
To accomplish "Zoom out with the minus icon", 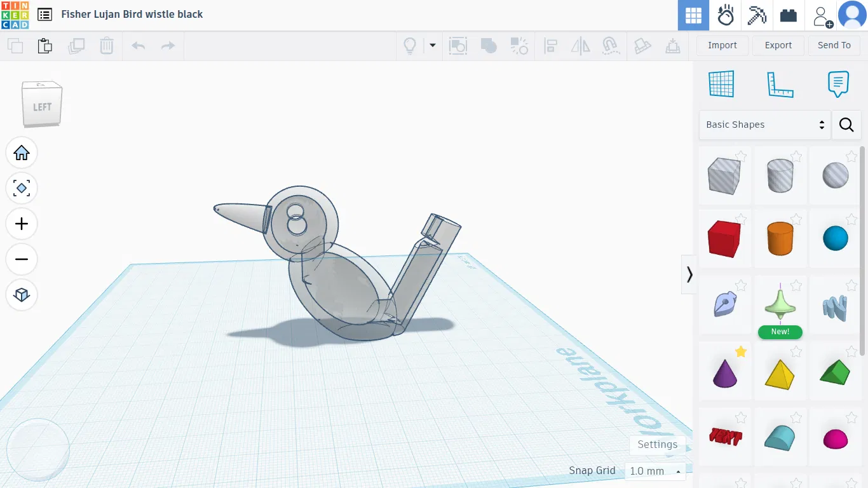I will [22, 259].
